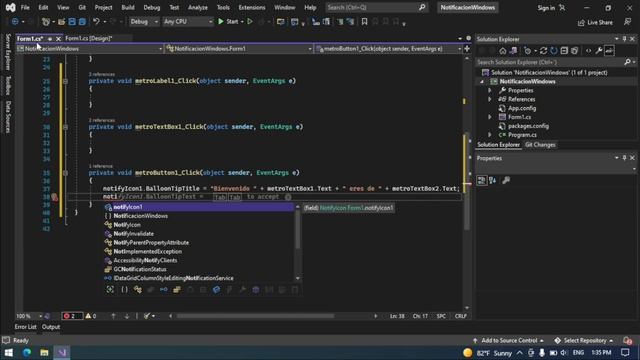Toggle Categorized view in Properties panel
640x360 pixels.
tap(482, 180)
